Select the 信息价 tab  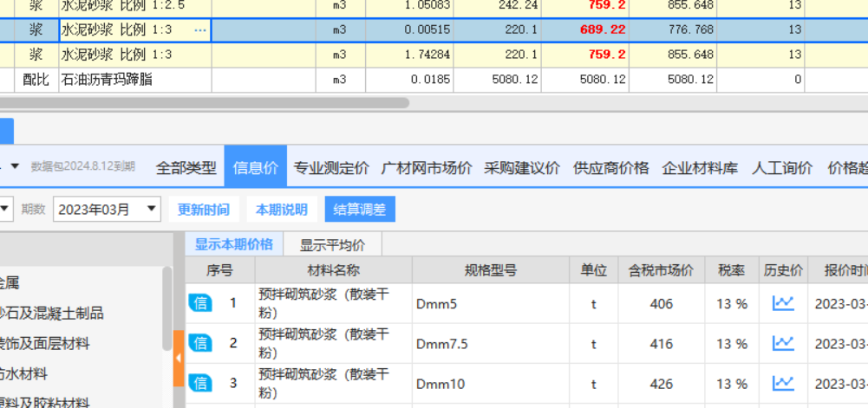(256, 166)
